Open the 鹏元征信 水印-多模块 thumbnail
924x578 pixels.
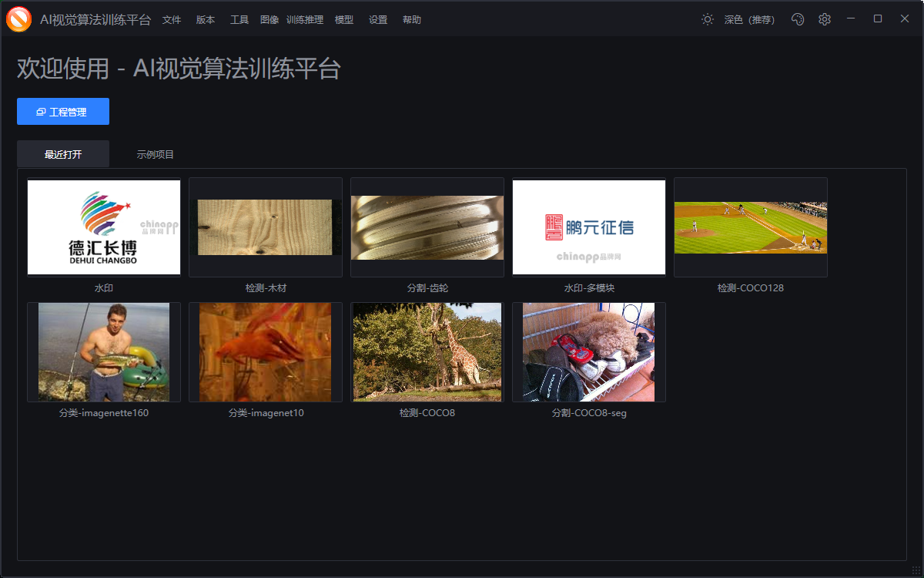(589, 227)
